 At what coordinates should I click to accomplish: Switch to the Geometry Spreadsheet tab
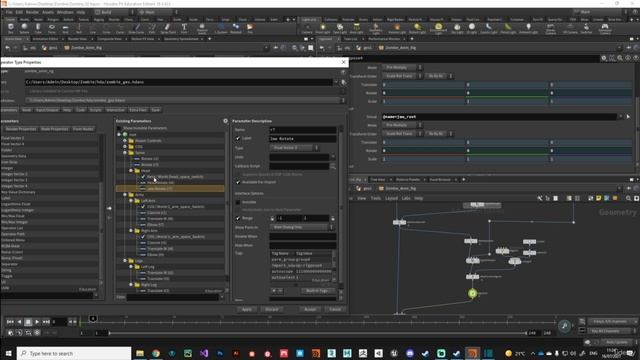(181, 39)
